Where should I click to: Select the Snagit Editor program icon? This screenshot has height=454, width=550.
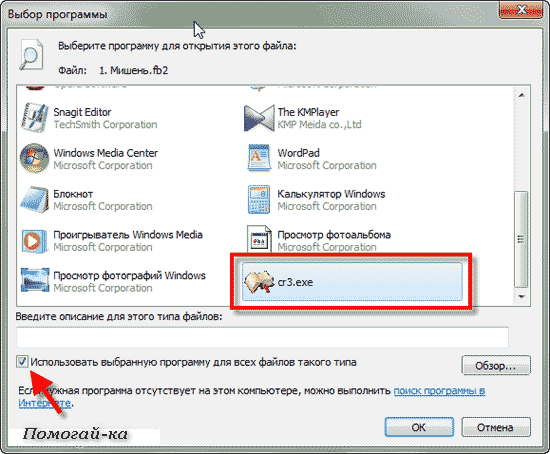point(34,118)
